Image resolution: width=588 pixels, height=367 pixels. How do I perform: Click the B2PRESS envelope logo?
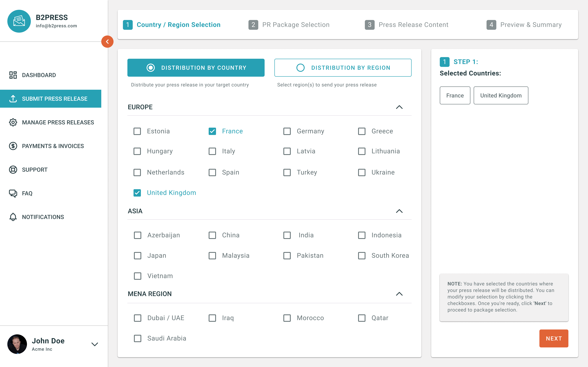point(19,21)
